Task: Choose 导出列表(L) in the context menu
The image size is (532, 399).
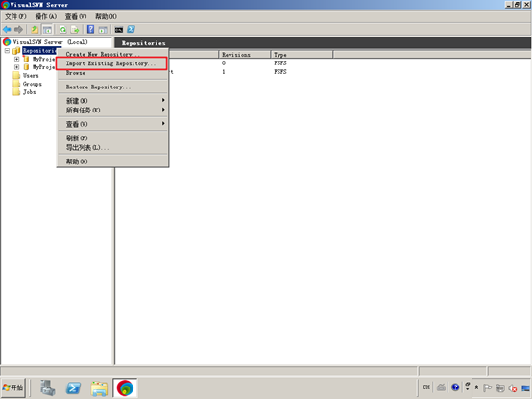Action: 112,147
